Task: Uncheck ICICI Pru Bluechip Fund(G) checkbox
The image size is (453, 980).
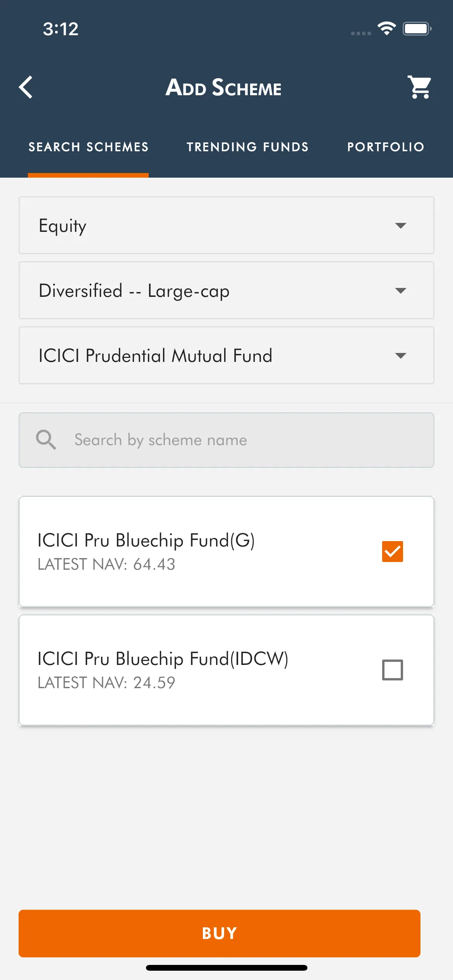Action: point(392,552)
